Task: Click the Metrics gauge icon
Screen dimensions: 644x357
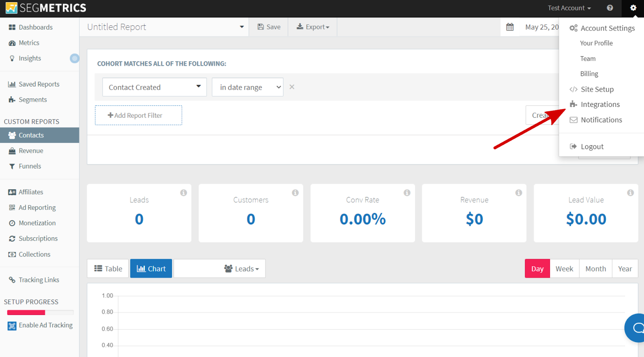Action: [12, 43]
